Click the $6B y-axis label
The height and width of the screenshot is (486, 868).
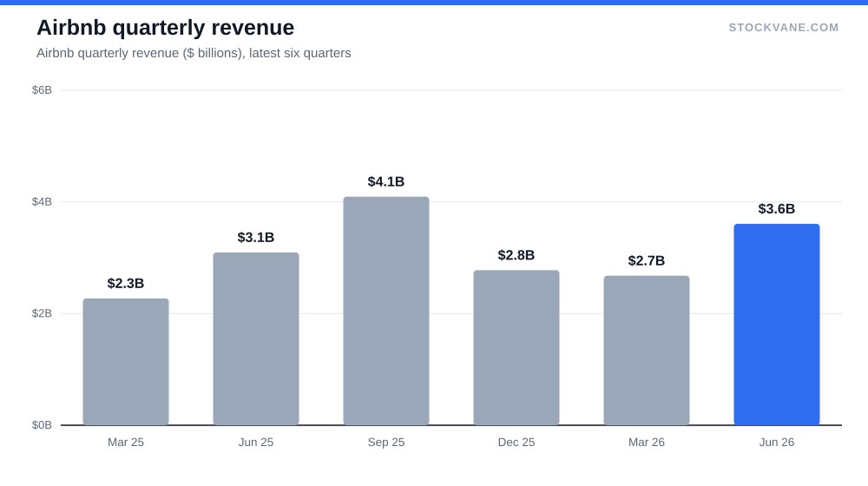tap(42, 90)
